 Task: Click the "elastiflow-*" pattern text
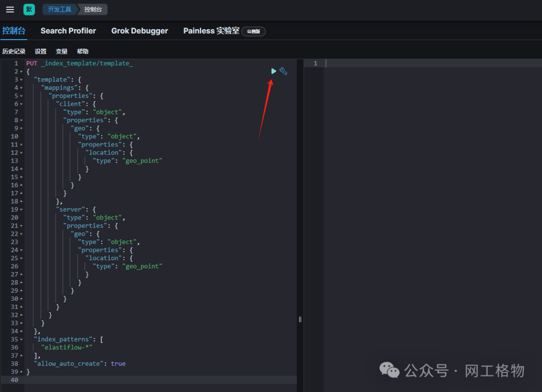click(x=66, y=347)
